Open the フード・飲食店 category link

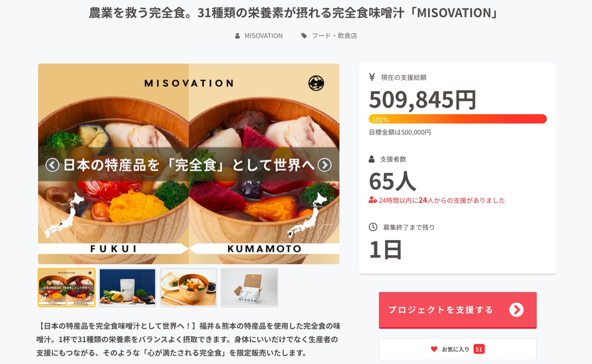334,36
